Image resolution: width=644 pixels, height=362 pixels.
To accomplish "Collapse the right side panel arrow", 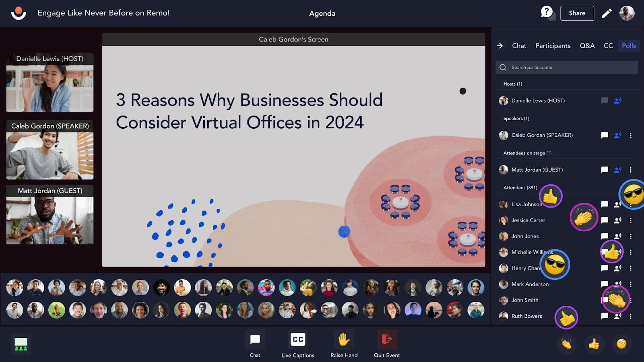I will tap(500, 46).
